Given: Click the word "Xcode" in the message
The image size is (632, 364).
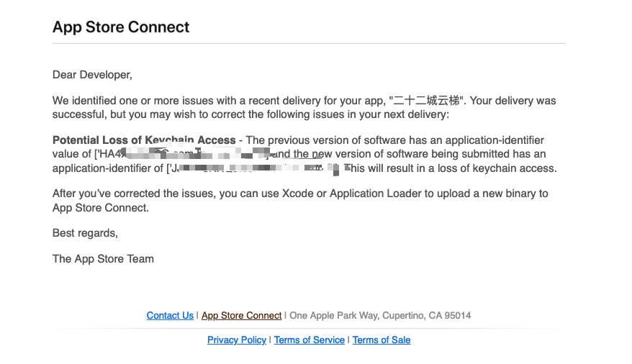Looking at the screenshot, I should coord(297,194).
